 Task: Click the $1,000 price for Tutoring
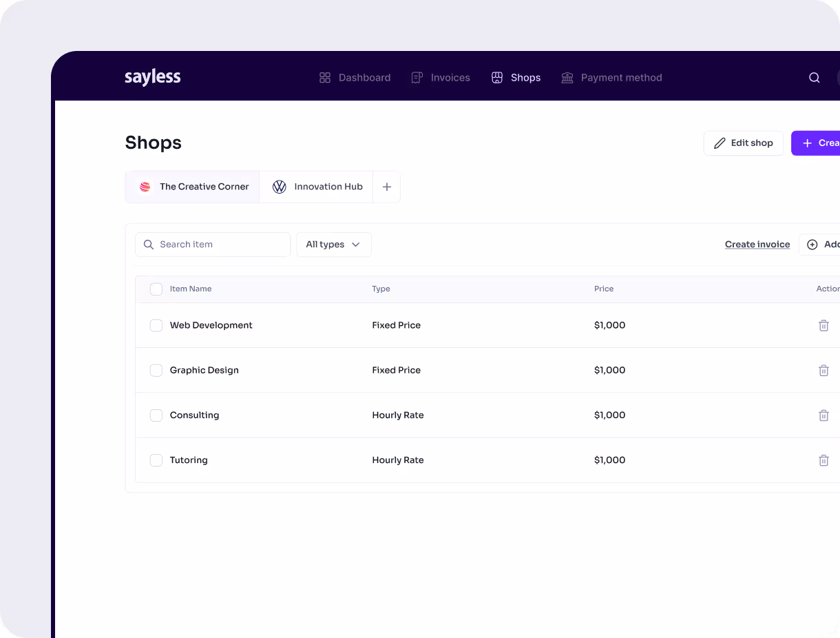(610, 460)
